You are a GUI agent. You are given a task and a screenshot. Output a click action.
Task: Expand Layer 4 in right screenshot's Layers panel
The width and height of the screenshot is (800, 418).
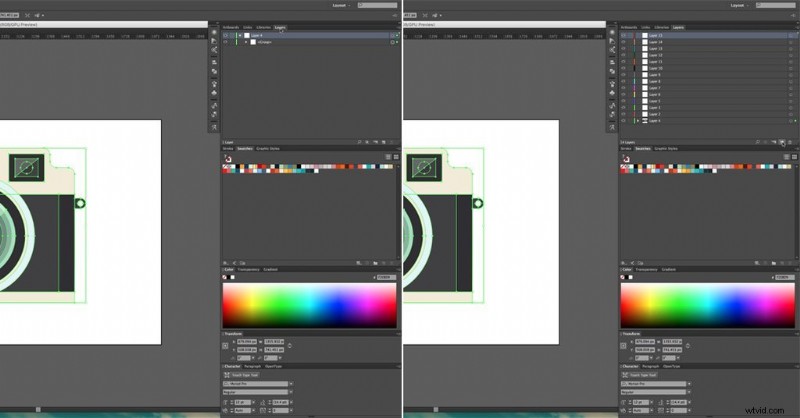point(638,121)
